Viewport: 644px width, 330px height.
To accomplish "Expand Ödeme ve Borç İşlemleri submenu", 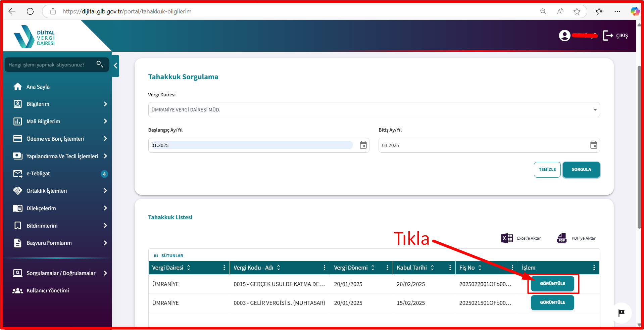I will click(x=60, y=139).
